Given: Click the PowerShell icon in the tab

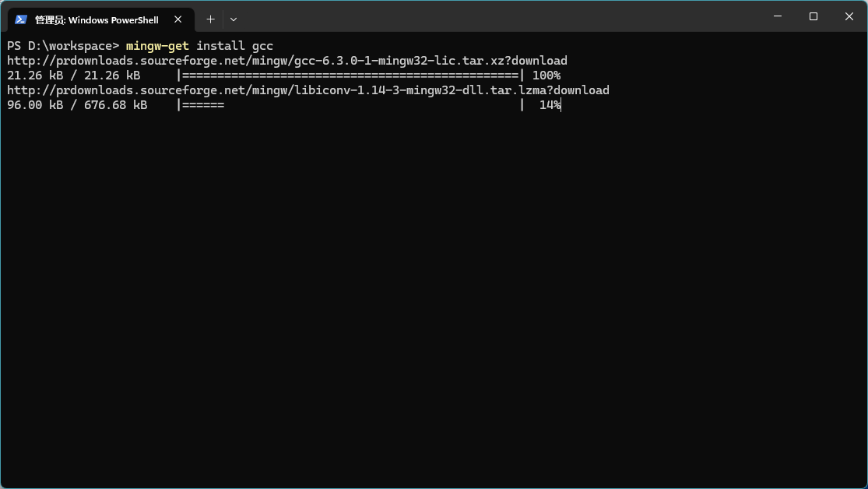Looking at the screenshot, I should (x=21, y=19).
